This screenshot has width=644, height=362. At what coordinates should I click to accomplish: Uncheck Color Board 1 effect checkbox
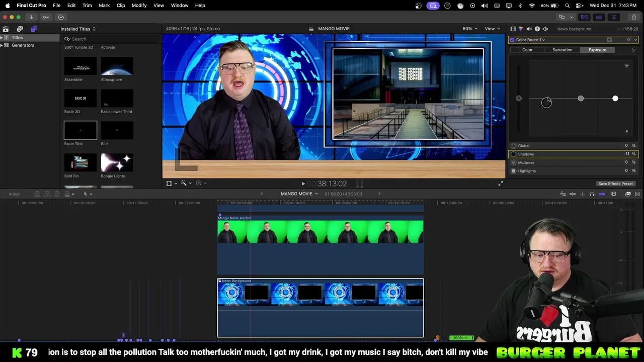[512, 40]
